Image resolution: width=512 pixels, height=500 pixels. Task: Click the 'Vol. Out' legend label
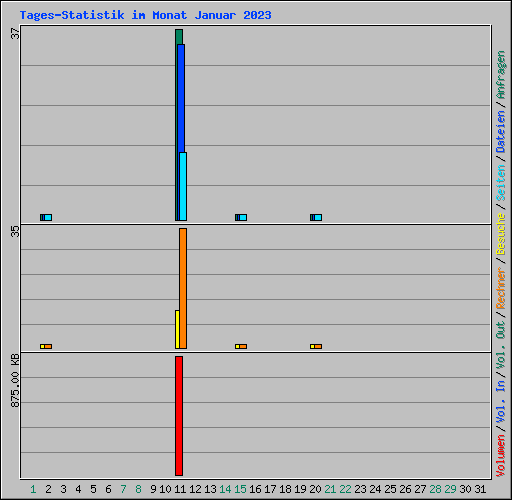(x=501, y=345)
